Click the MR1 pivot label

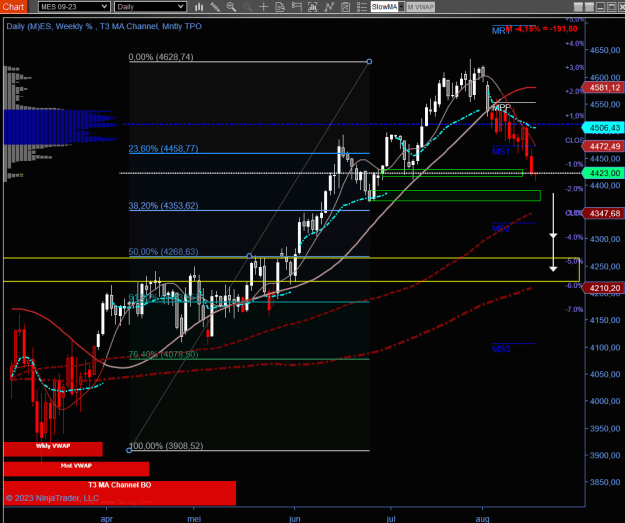(500, 31)
